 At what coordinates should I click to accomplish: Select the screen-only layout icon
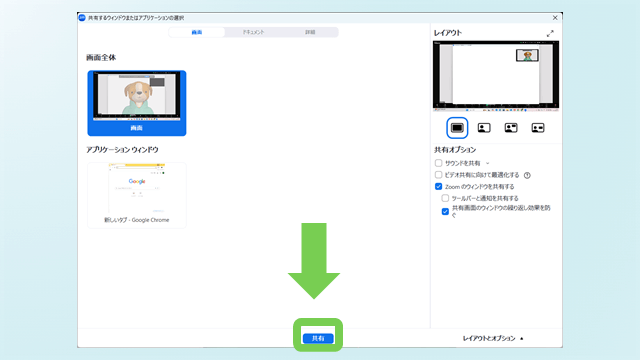click(x=457, y=128)
